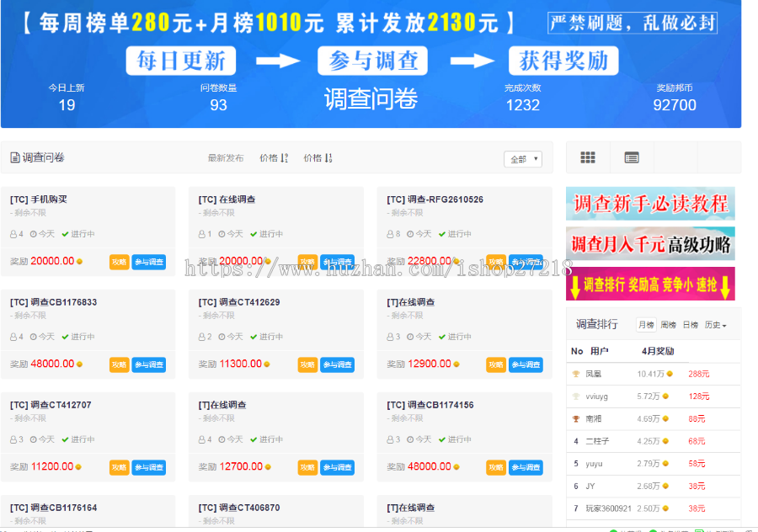The height and width of the screenshot is (532, 758).
Task: Select ranking user yuyu
Action: click(x=594, y=464)
